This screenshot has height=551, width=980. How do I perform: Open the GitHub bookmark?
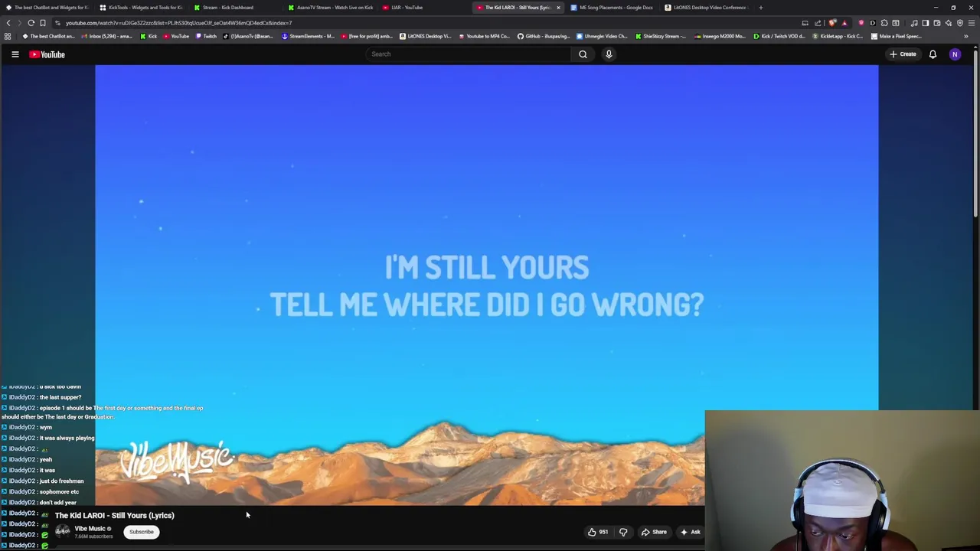coord(544,36)
